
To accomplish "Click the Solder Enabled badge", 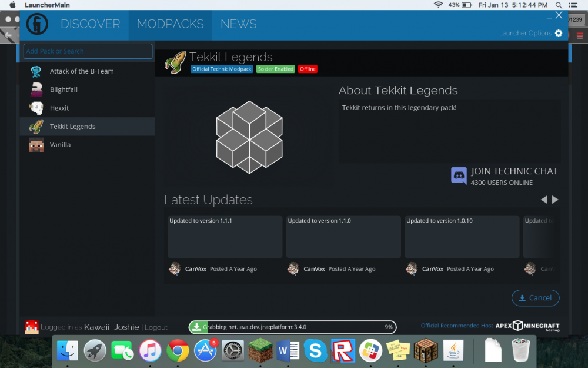I will pos(276,69).
